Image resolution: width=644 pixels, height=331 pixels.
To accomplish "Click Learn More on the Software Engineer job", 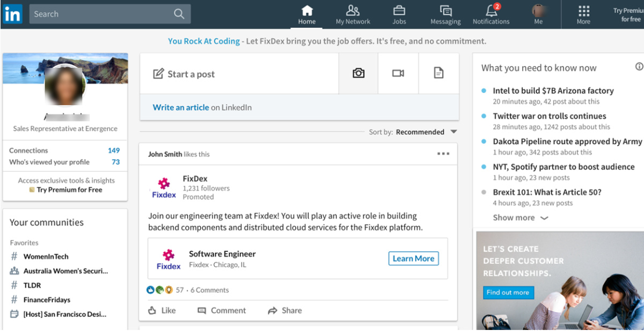I will [x=413, y=258].
